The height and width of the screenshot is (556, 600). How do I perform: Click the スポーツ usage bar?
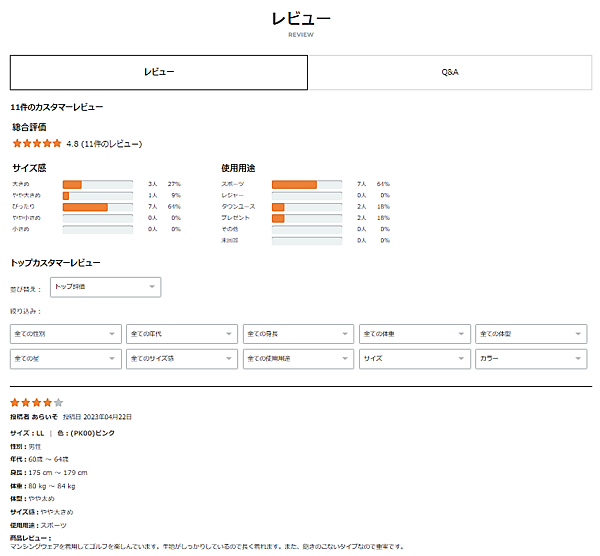[x=306, y=184]
